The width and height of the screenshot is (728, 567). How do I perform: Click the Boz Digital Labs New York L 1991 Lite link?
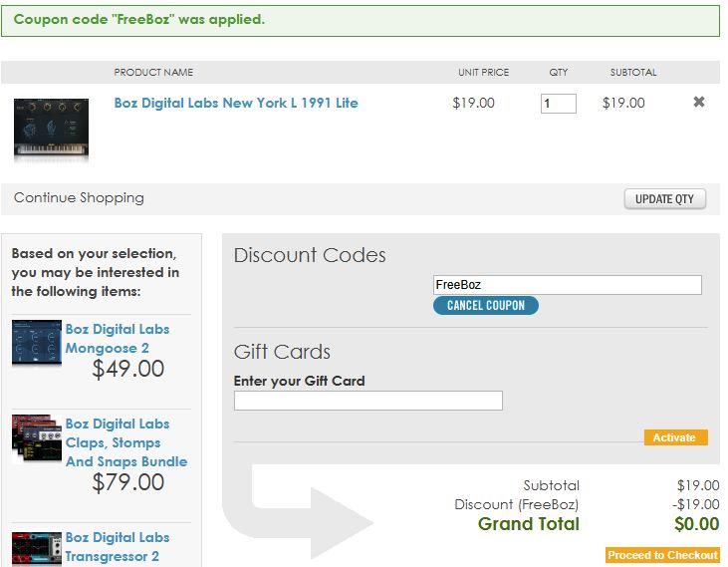click(x=236, y=103)
